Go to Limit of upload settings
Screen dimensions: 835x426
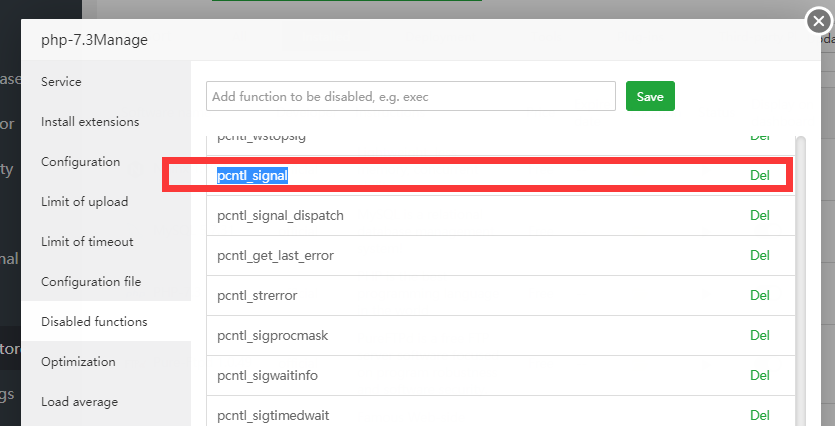click(x=84, y=202)
